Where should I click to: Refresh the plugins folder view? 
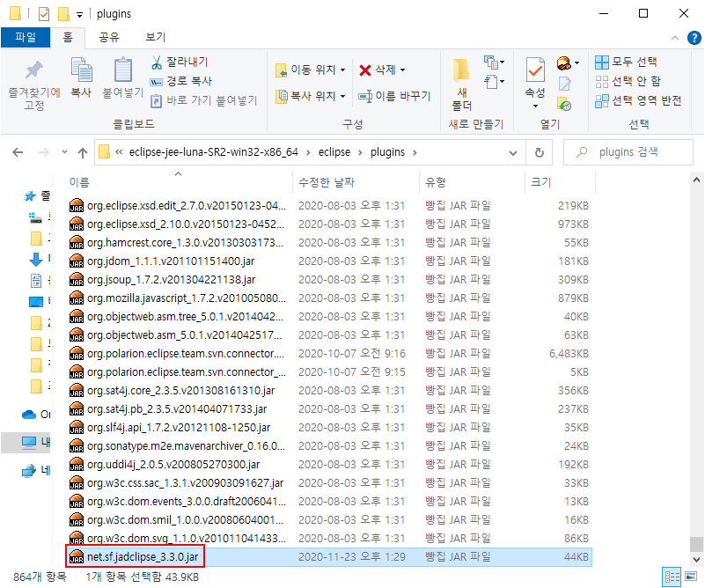pyautogui.click(x=539, y=152)
